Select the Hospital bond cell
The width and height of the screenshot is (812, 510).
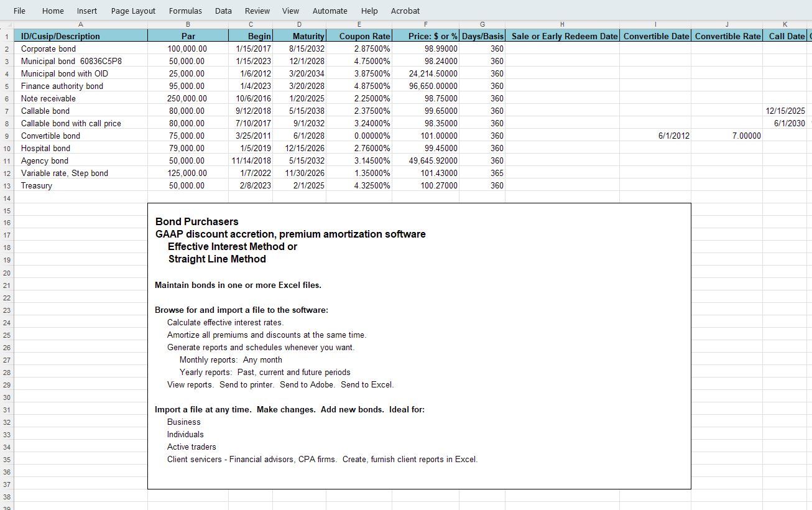click(x=81, y=148)
